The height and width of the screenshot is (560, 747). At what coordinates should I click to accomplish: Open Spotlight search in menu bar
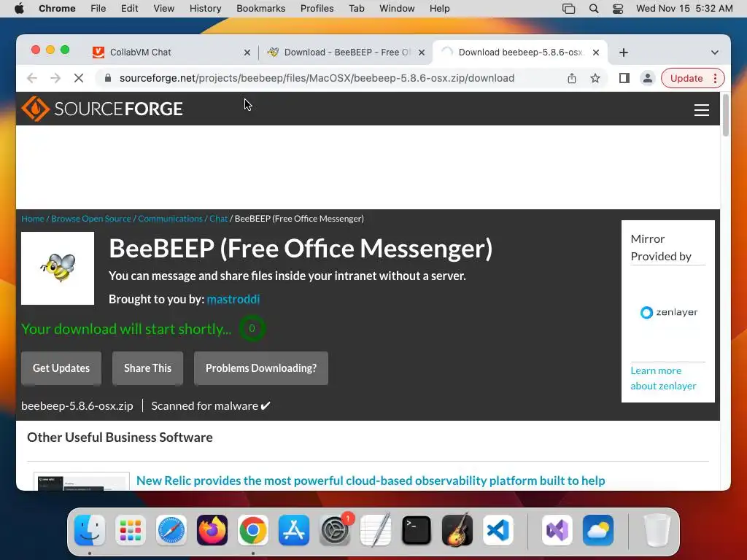(x=594, y=9)
